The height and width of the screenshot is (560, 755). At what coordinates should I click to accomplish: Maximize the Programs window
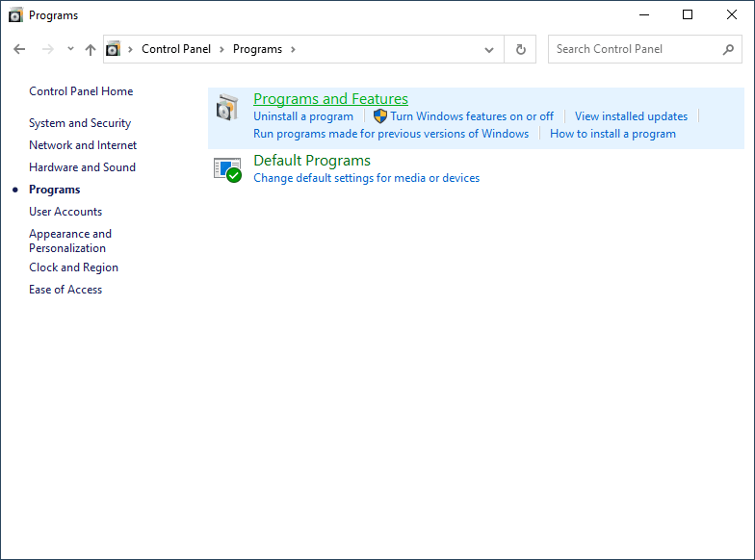tap(688, 15)
